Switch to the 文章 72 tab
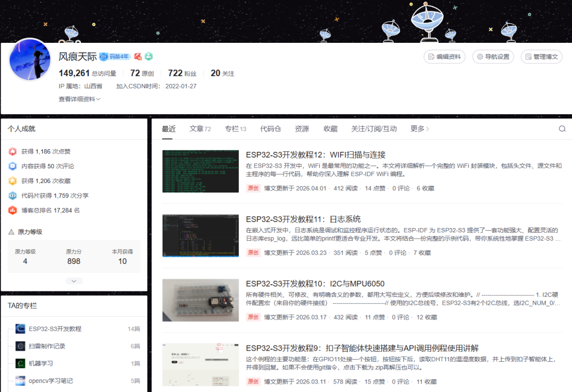Viewport: 572px width, 392px height. (200, 129)
